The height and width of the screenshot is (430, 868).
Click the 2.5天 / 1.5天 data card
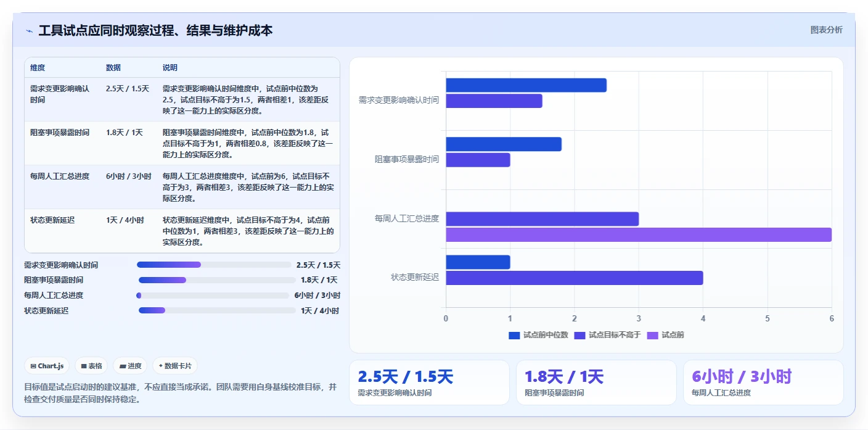(x=429, y=382)
